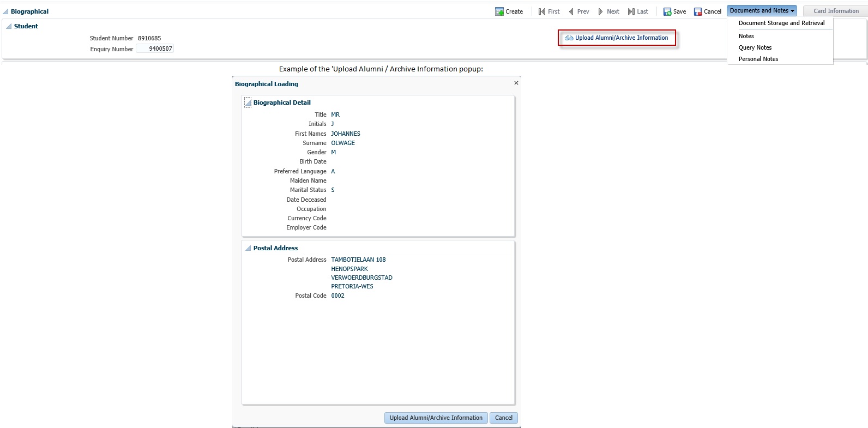Screen dimensions: 868x428
Task: Click the Create record icon
Action: (x=499, y=11)
